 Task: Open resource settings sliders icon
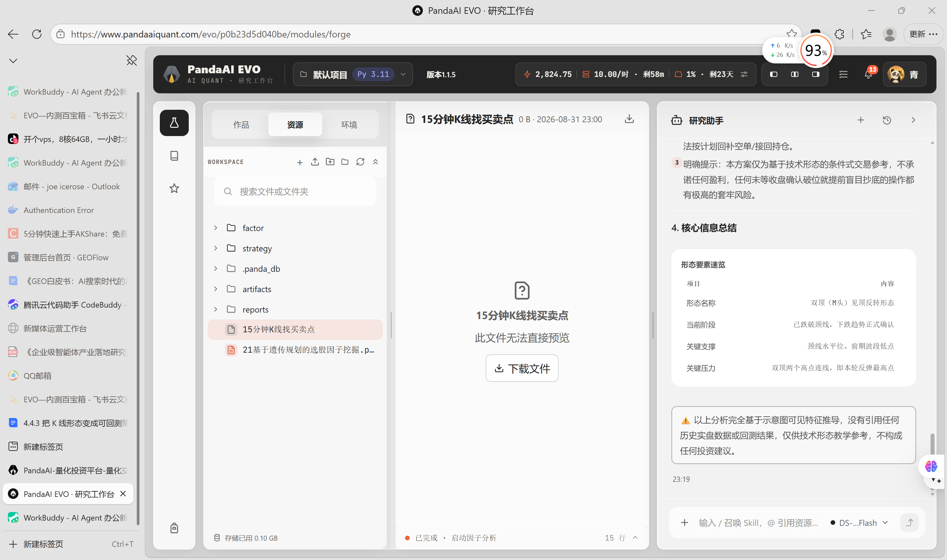(744, 74)
